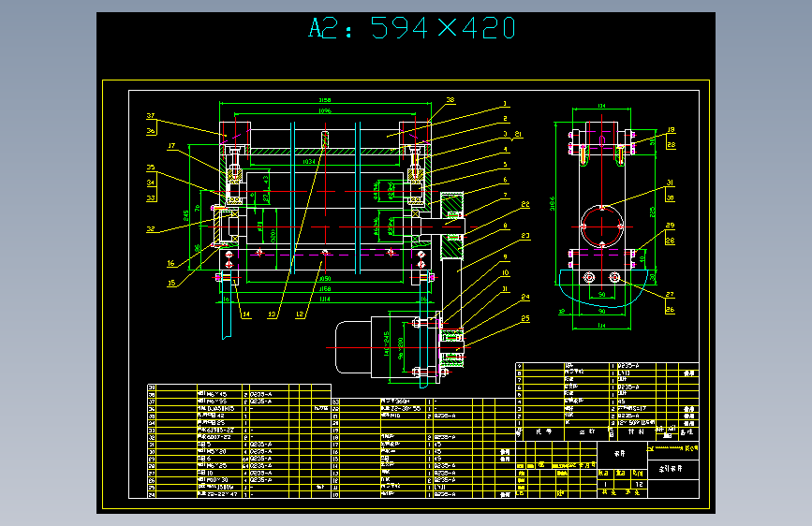Select part balloon number 14
The image size is (812, 526).
tap(246, 314)
